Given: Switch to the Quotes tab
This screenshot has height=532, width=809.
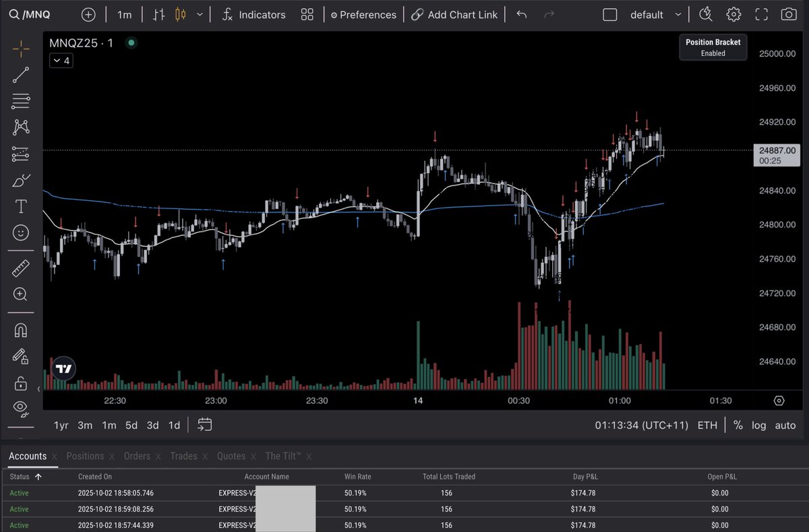Looking at the screenshot, I should (x=231, y=456).
